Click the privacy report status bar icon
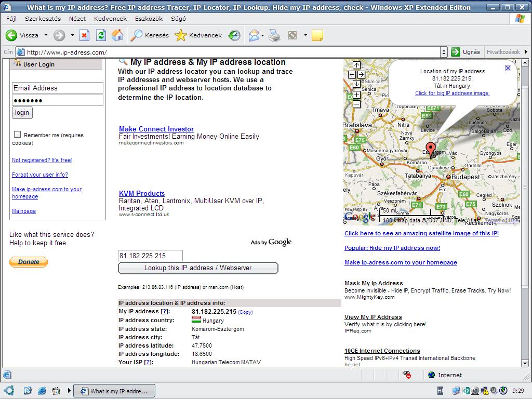The width and height of the screenshot is (532, 399). [x=407, y=375]
